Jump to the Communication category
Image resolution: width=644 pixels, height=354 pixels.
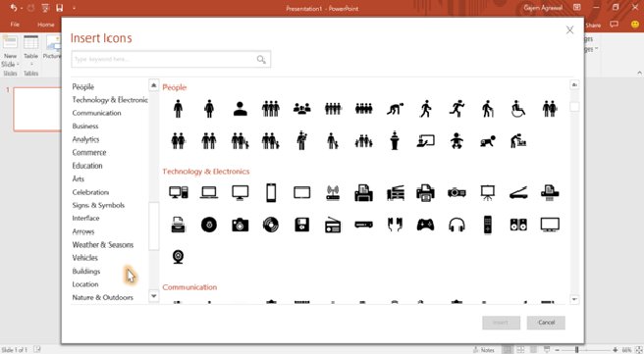pos(96,113)
